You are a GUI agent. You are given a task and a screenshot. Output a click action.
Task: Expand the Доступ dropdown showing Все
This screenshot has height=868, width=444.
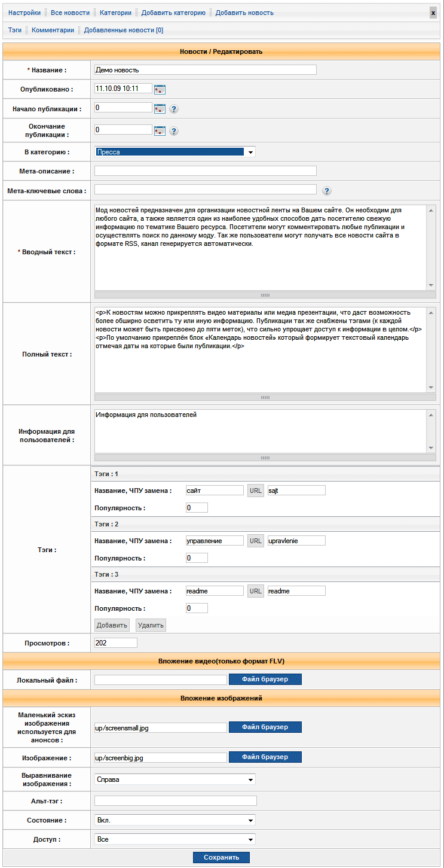coord(175,839)
